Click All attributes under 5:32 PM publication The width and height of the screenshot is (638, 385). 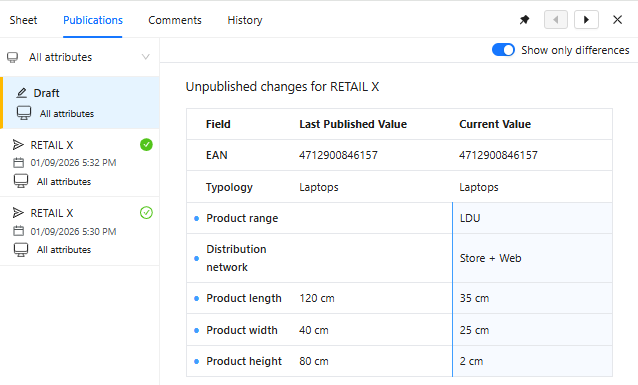[64, 182]
